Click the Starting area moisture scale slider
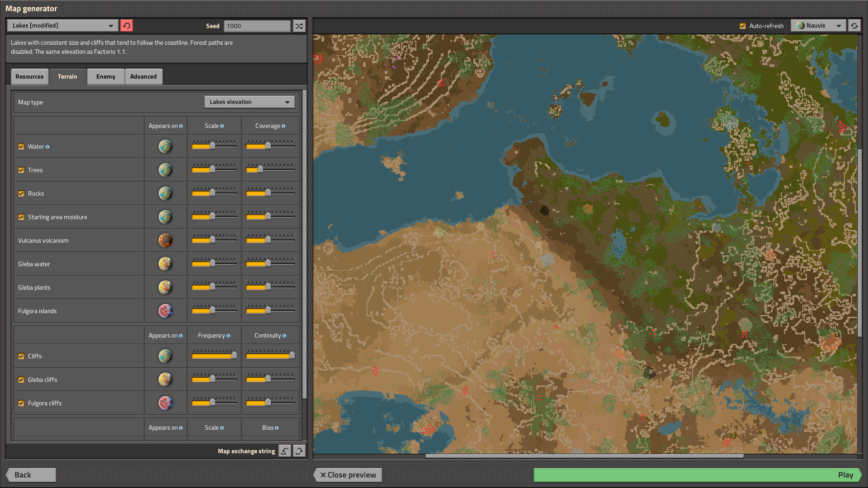This screenshot has width=868, height=488. click(214, 216)
